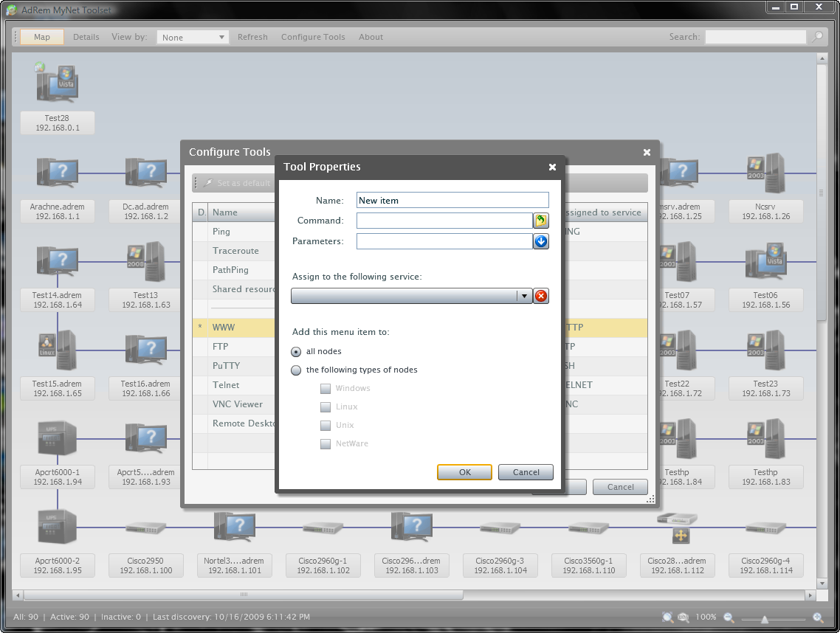Image resolution: width=840 pixels, height=633 pixels.
Task: Select the VNC Viewer row in tools list
Action: click(x=234, y=404)
